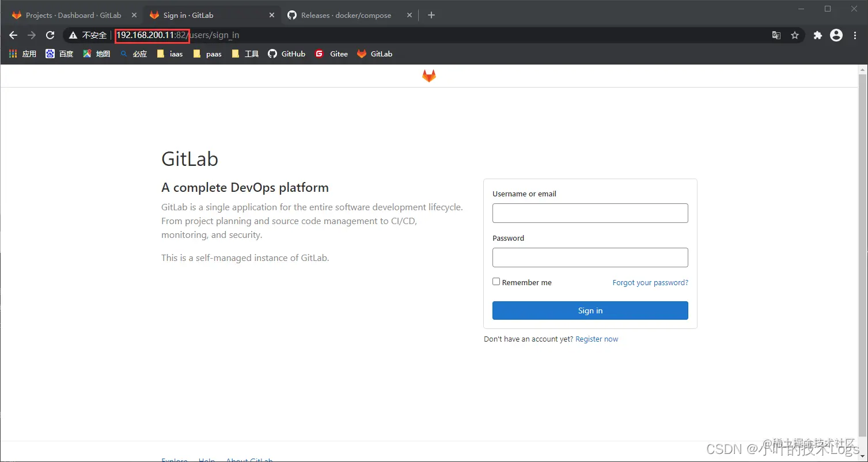Open the Gitee bookmark

click(x=331, y=54)
